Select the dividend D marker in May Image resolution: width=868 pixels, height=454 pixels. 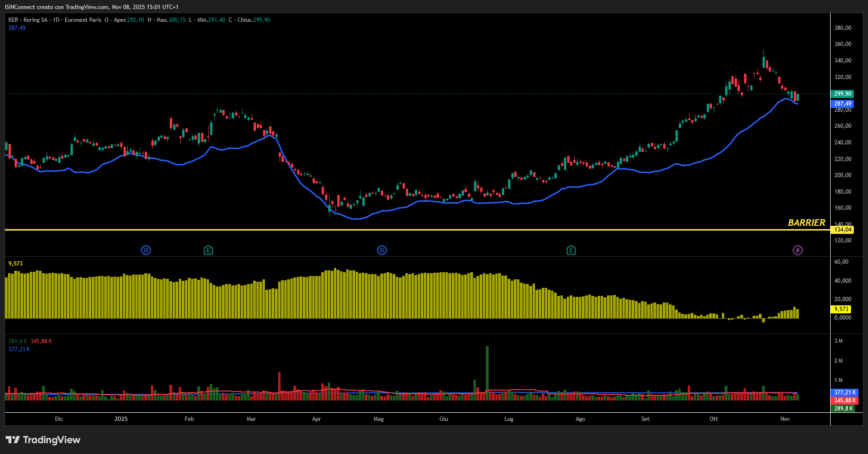(x=382, y=250)
